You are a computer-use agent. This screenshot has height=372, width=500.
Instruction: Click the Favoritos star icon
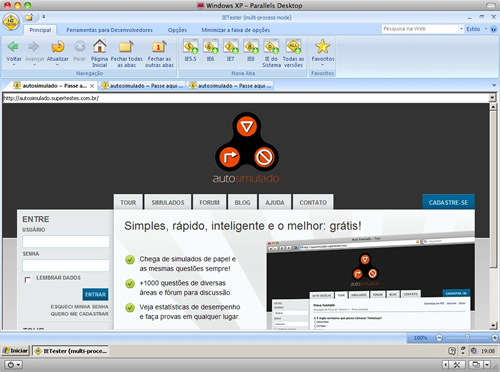(x=322, y=46)
